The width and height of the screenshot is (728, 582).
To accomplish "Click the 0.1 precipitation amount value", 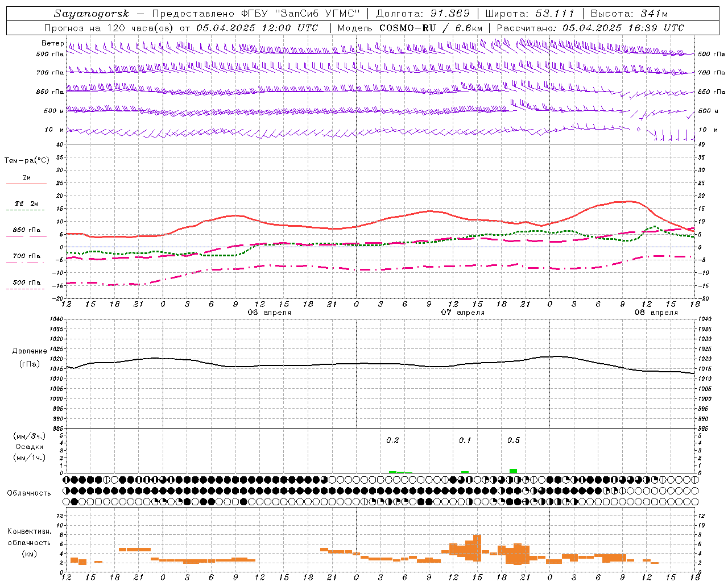I will 465,440.
